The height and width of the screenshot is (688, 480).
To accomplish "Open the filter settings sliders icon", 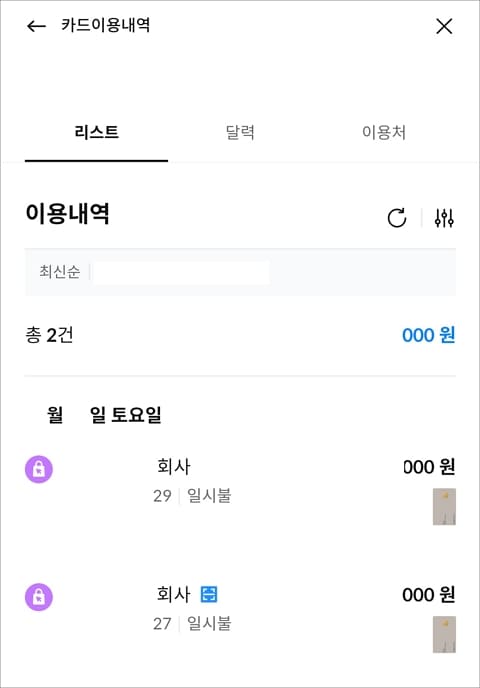I will (444, 218).
